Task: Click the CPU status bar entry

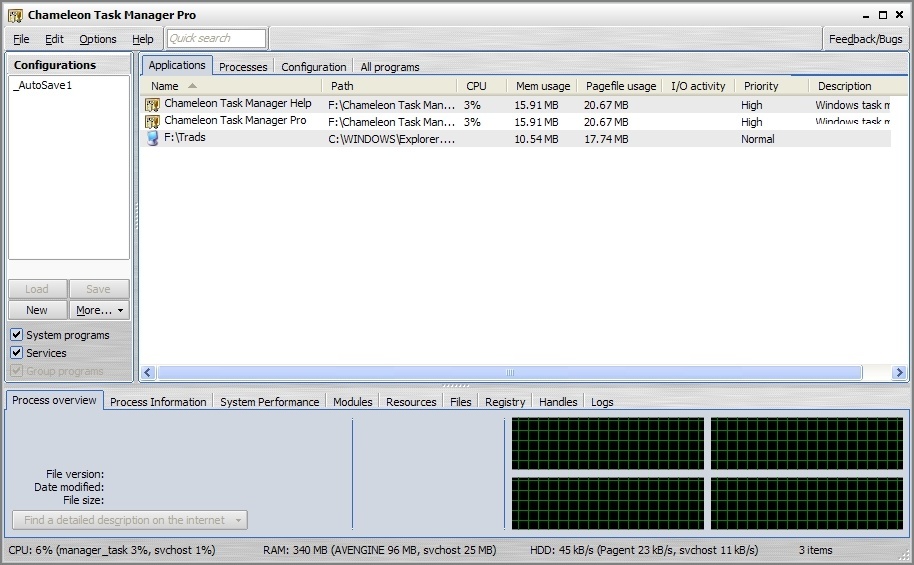Action: [x=112, y=550]
